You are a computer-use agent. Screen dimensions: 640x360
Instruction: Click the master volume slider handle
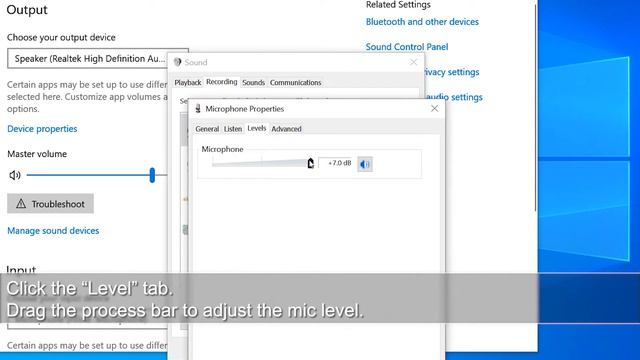152,175
